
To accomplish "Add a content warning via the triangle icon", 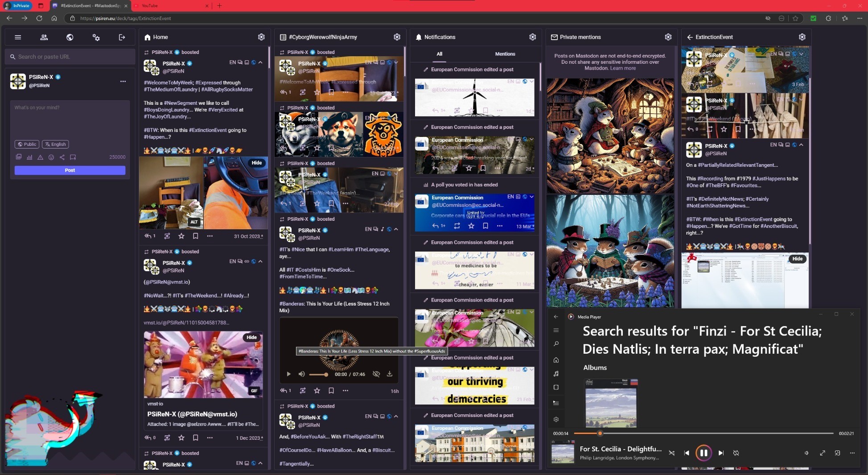I will (x=40, y=157).
